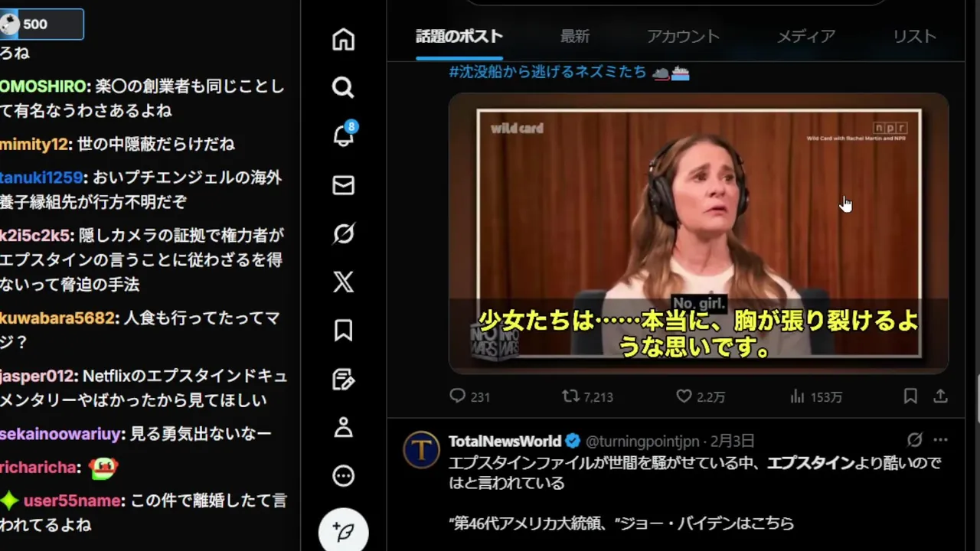
Task: Click the round Post compose button
Action: tap(343, 531)
